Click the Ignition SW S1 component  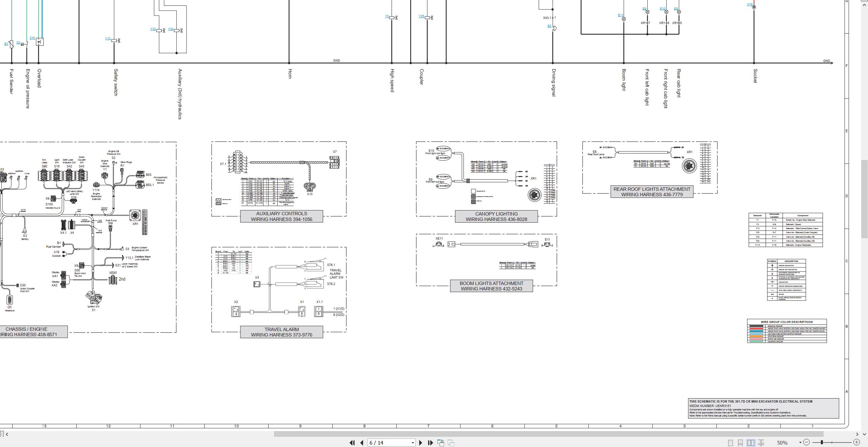click(94, 298)
